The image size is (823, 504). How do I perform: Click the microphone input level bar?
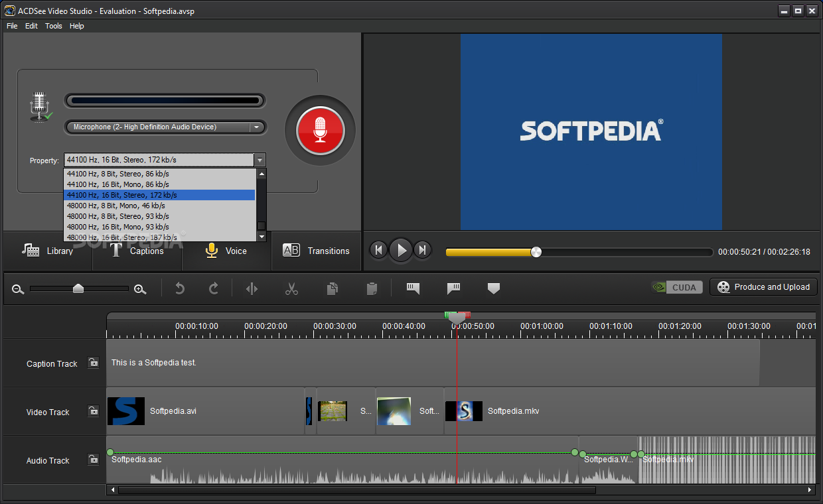tap(165, 101)
